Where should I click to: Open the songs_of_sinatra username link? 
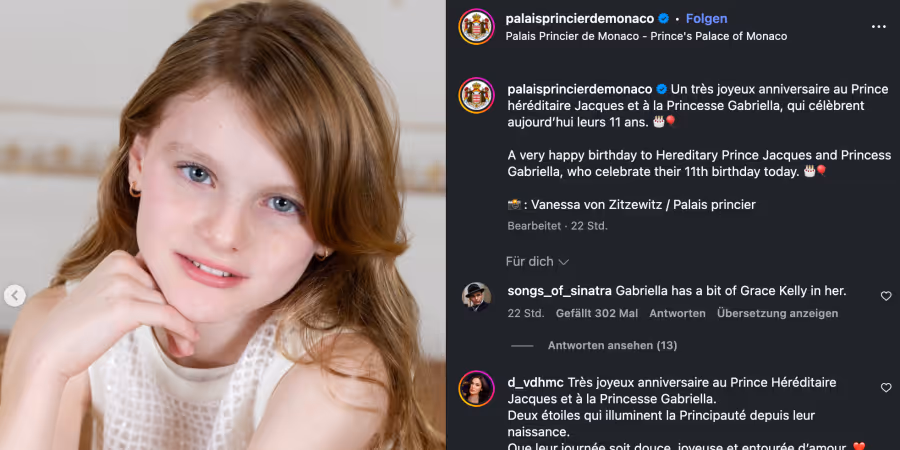point(559,291)
